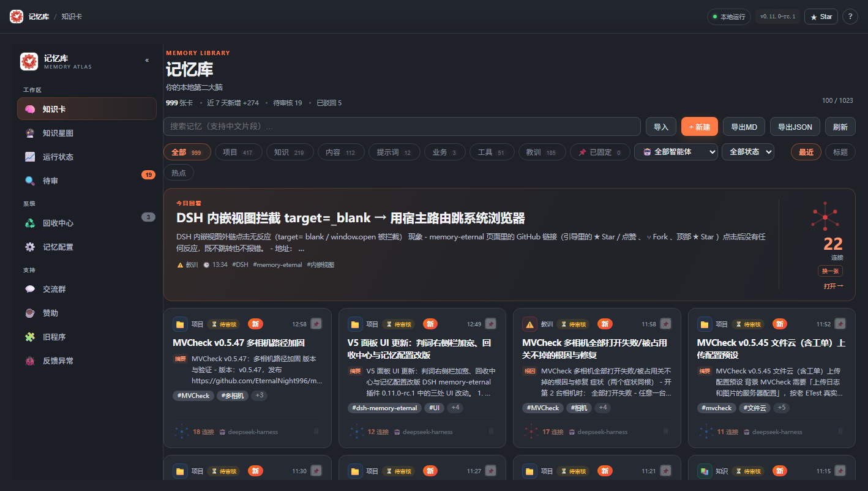Select the 项目 417 filter tab
Viewport: 868px width, 491px height.
tap(239, 152)
